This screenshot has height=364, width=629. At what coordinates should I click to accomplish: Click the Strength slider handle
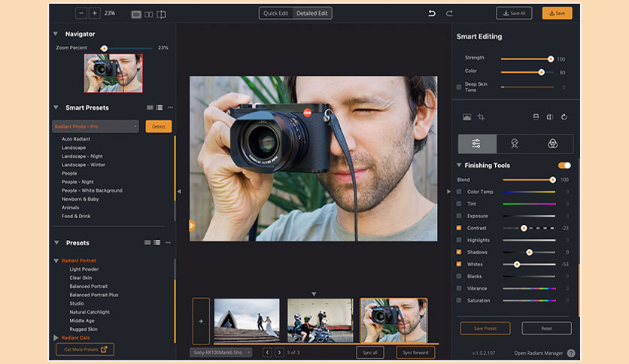click(x=551, y=59)
